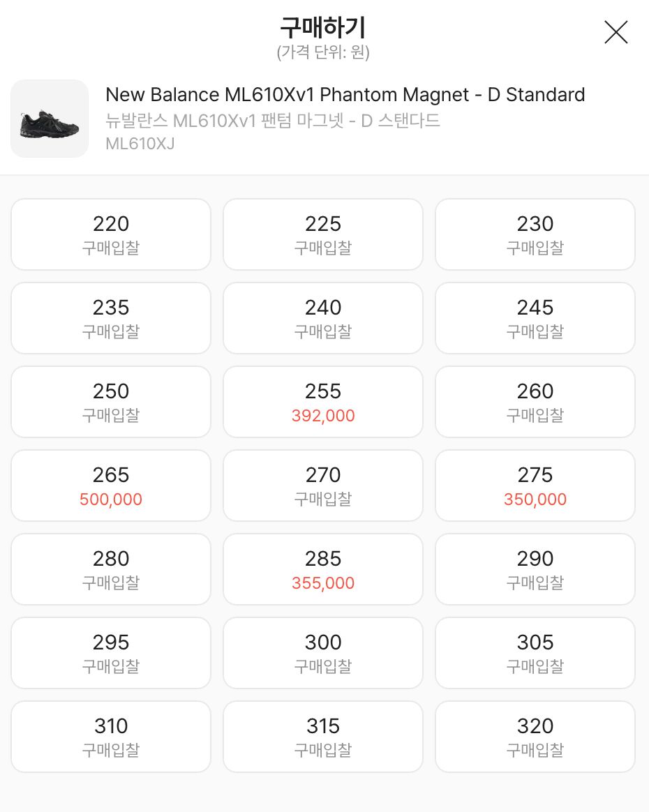Pick the size 270 tile
The image size is (649, 812).
323,486
